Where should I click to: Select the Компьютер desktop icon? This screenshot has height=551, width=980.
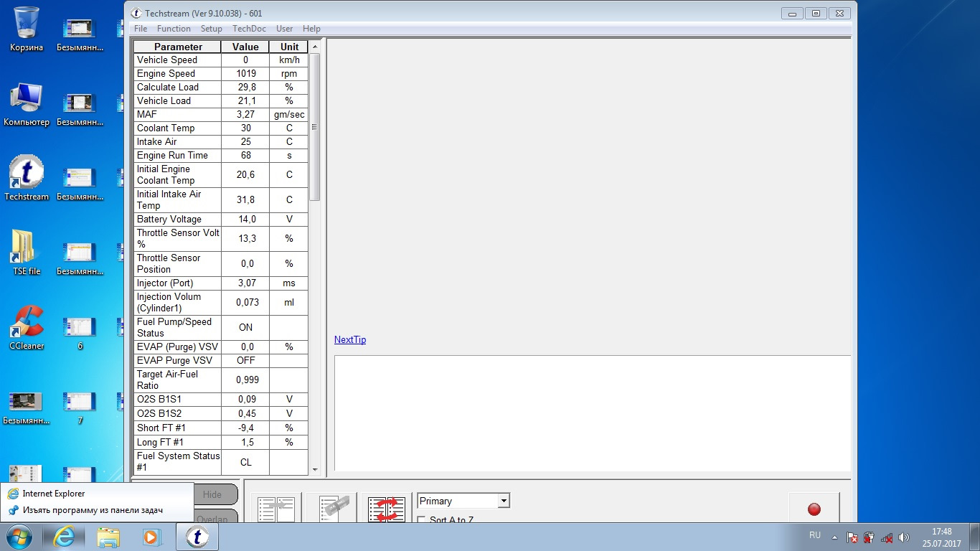tap(27, 104)
